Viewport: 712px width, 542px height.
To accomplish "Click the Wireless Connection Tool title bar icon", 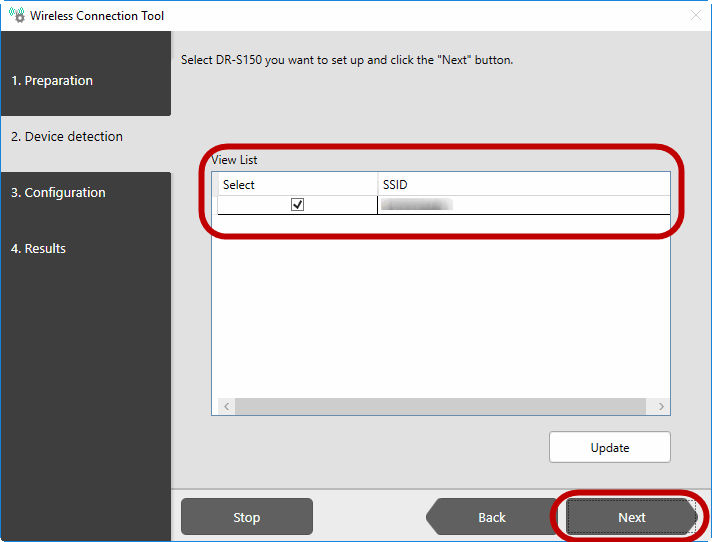I will coord(16,16).
